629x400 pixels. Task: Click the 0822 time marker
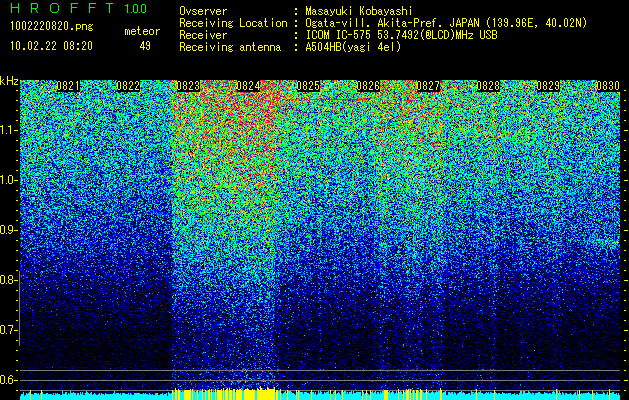tap(128, 86)
